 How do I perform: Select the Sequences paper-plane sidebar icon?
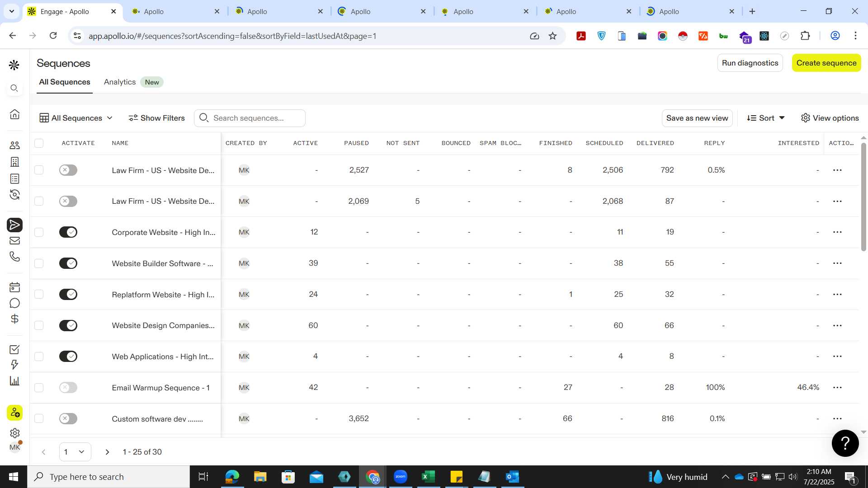click(x=14, y=225)
